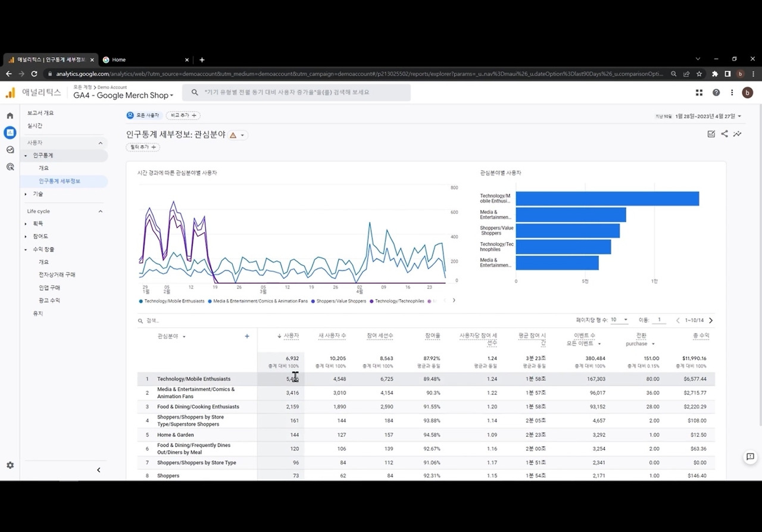Image resolution: width=762 pixels, height=532 pixels.
Task: Bookmark this page with the star
Action: tap(699, 74)
